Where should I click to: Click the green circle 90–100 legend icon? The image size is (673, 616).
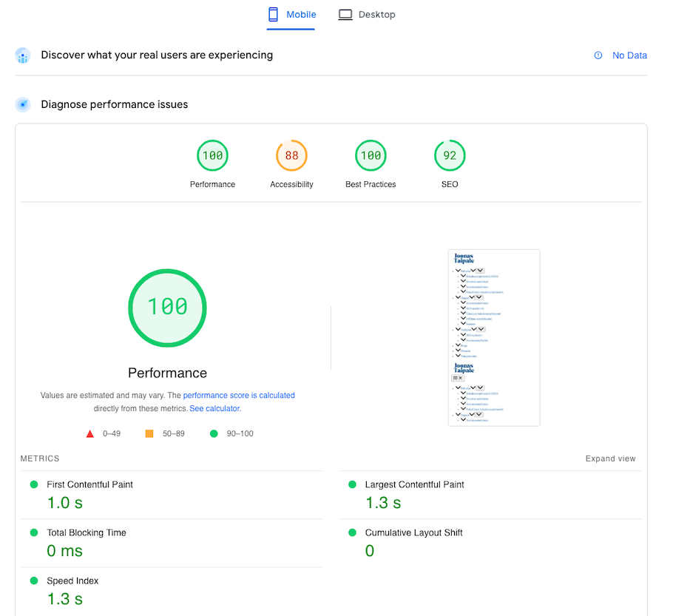coord(214,434)
